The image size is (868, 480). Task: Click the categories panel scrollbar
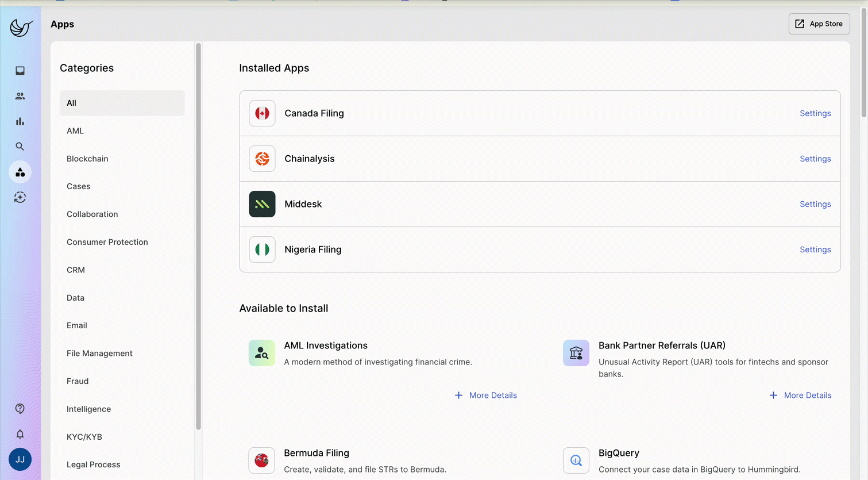coord(198,236)
